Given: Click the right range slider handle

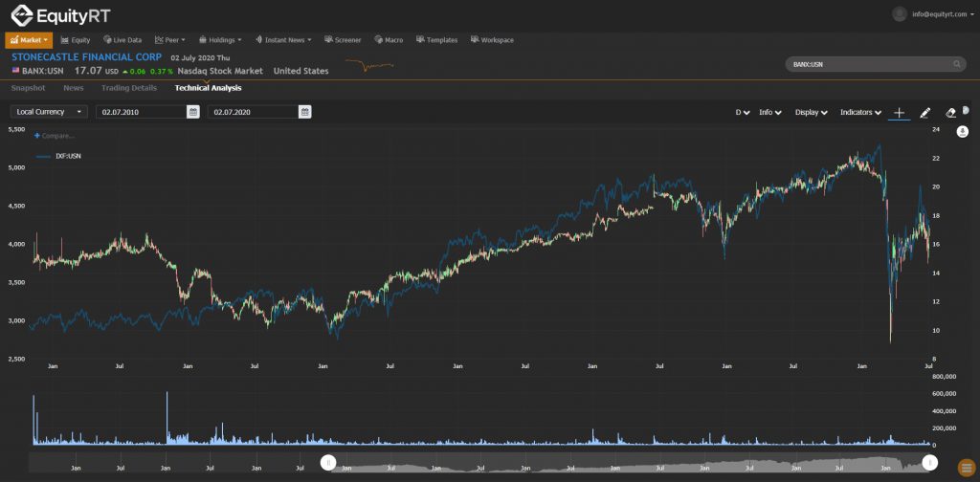Looking at the screenshot, I should (x=930, y=463).
